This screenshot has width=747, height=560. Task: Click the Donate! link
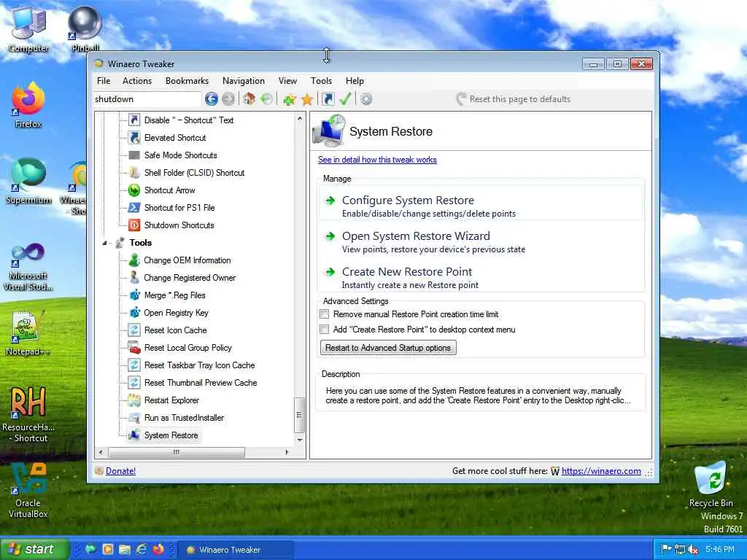[120, 471]
